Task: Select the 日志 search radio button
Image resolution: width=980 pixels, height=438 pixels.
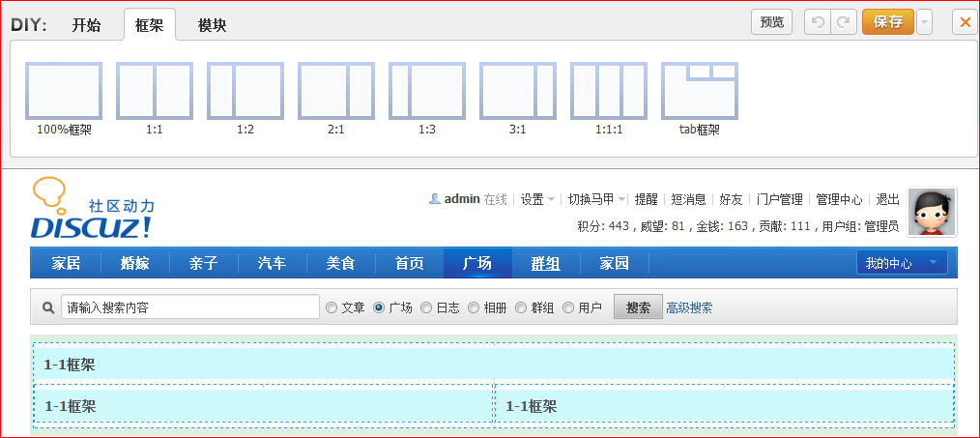Action: pos(426,308)
